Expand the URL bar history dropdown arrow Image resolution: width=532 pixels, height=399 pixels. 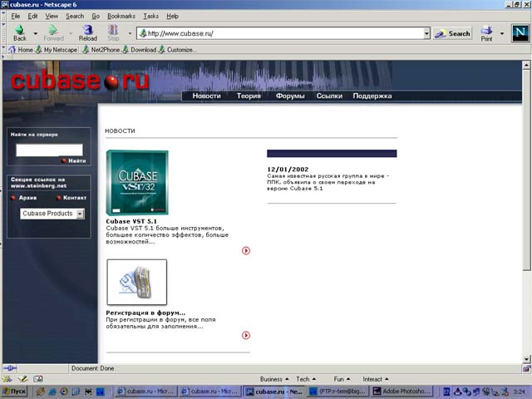(x=426, y=34)
